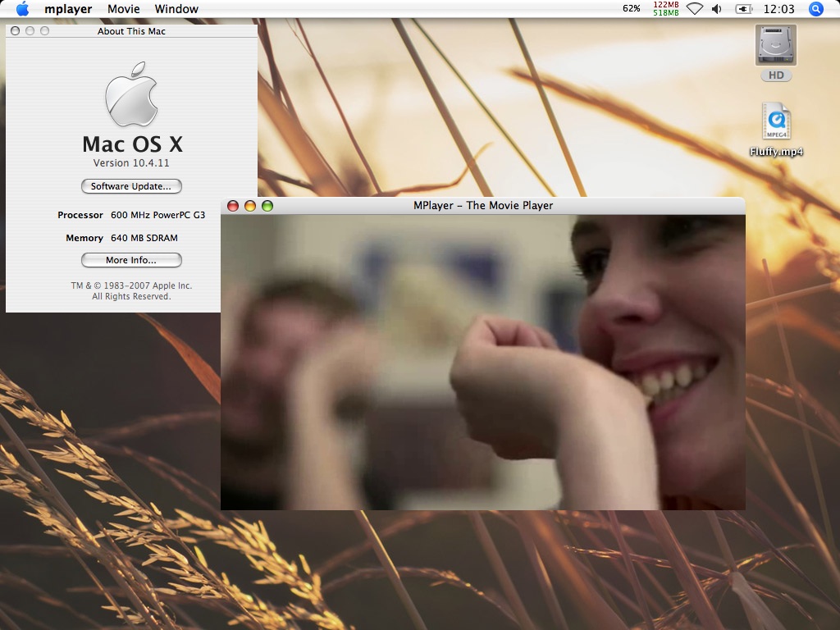This screenshot has width=840, height=630.
Task: Click the Processor label
Action: (80, 215)
